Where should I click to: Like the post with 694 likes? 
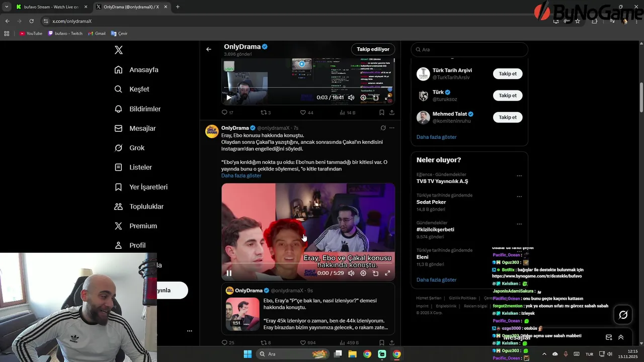click(303, 342)
